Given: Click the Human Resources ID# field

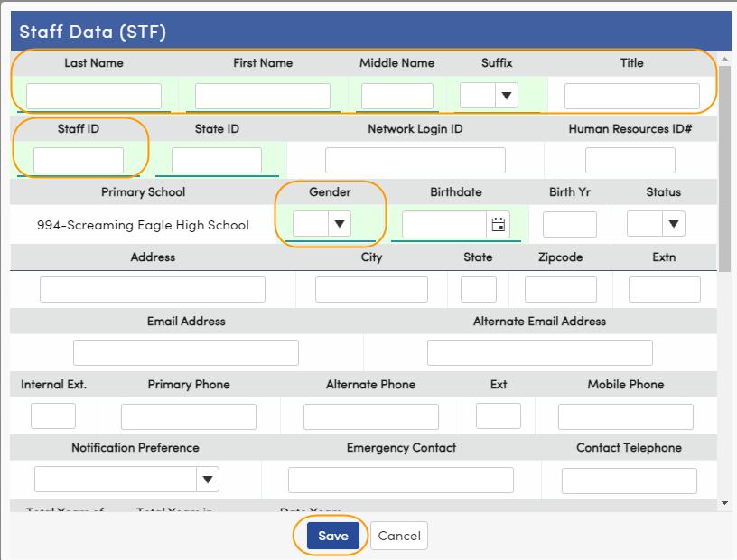Looking at the screenshot, I should pos(630,160).
